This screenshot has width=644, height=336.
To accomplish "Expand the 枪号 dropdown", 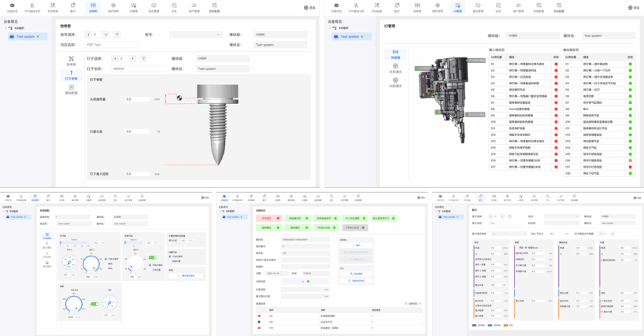I will (x=194, y=35).
